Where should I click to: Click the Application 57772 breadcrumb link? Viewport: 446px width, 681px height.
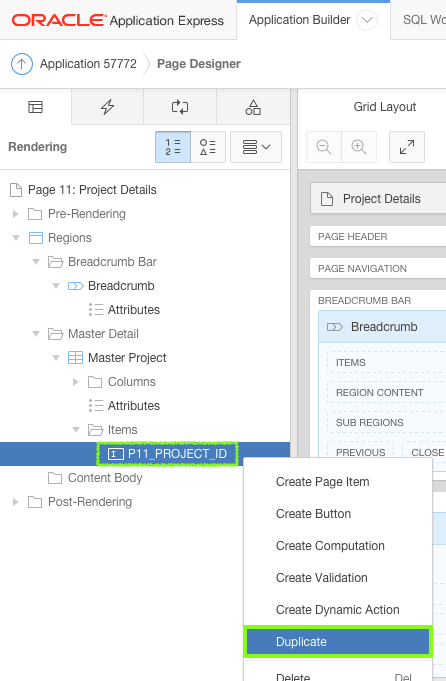pyautogui.click(x=88, y=64)
